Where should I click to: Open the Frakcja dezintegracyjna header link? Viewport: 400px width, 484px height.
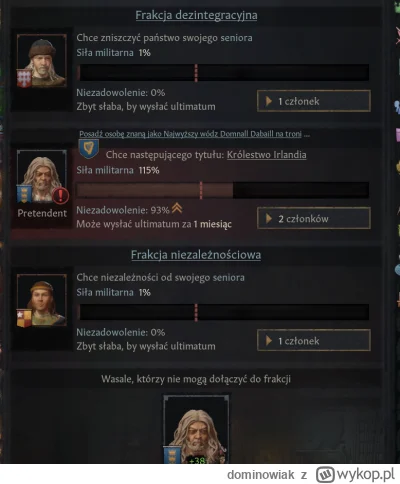[x=196, y=15]
